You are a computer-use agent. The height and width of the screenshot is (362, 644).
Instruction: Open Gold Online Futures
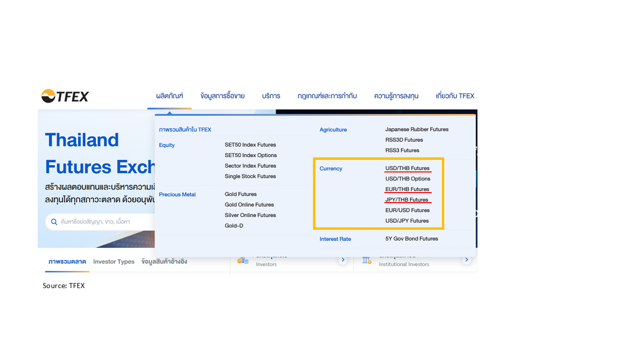[250, 205]
